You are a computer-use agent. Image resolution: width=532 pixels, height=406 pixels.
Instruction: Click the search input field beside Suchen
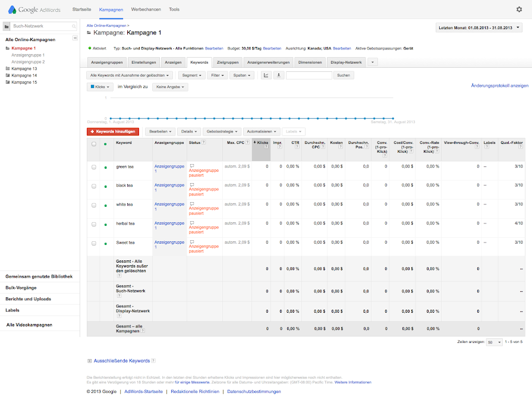tap(308, 75)
